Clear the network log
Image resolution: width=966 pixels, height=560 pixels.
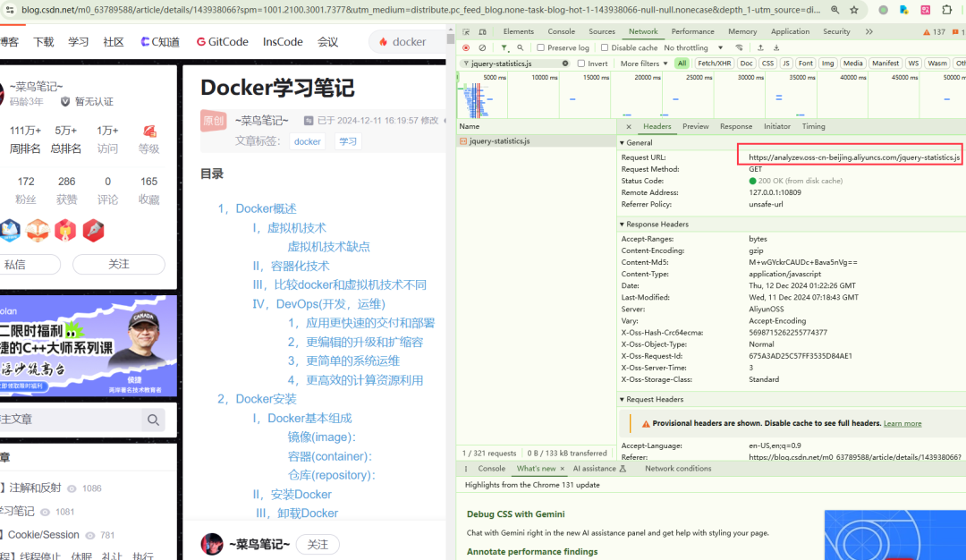(482, 47)
